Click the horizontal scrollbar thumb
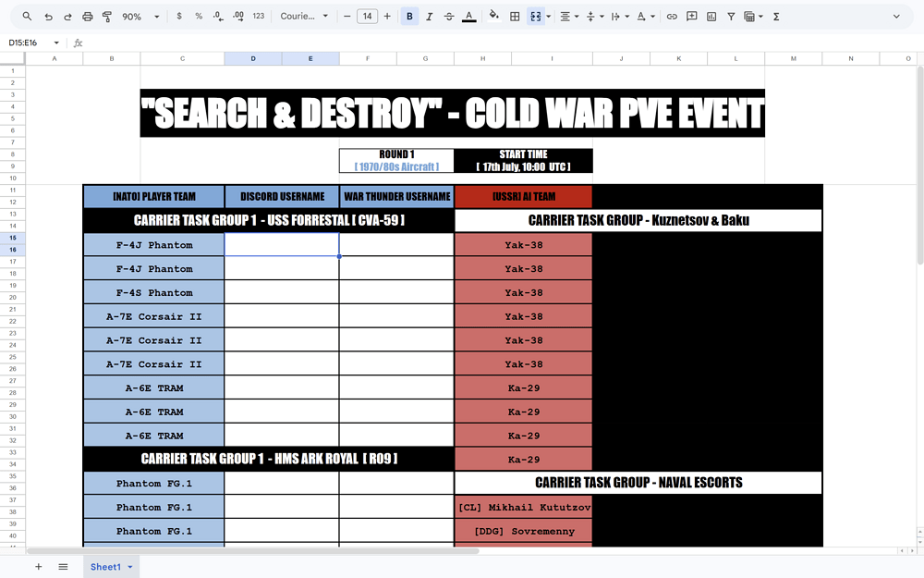The image size is (924, 578). [253, 551]
